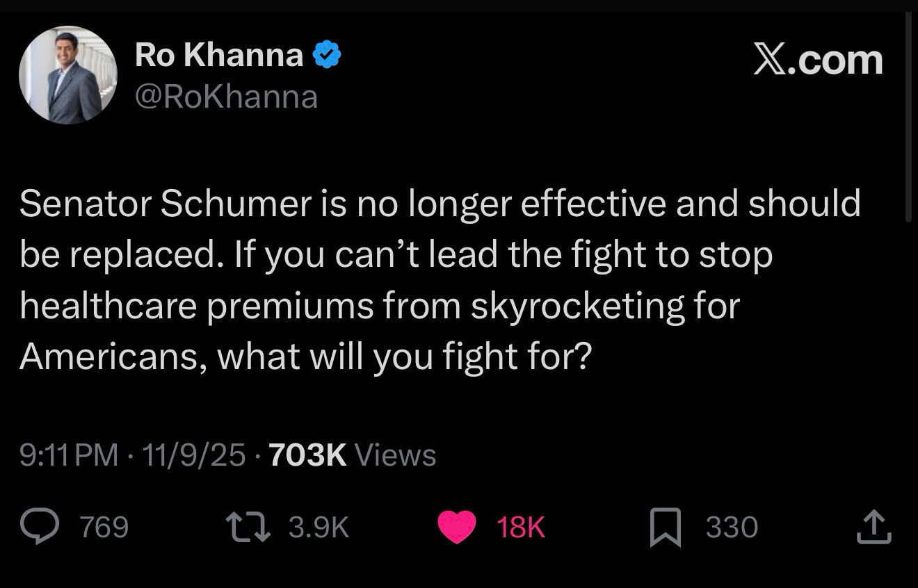Open the @RoKhanna handle link
Viewport: 918px width, 588px height.
(226, 97)
